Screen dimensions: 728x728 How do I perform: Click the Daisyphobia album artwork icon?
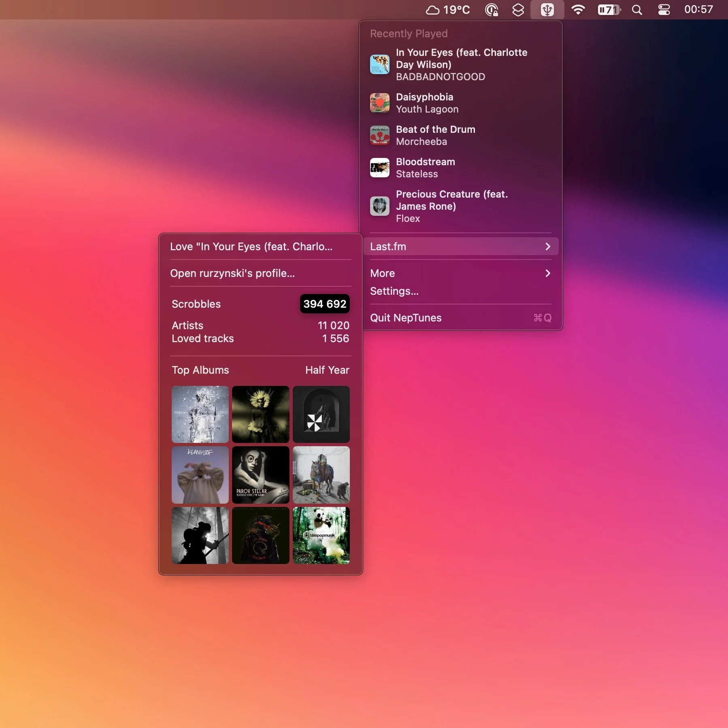point(380,103)
